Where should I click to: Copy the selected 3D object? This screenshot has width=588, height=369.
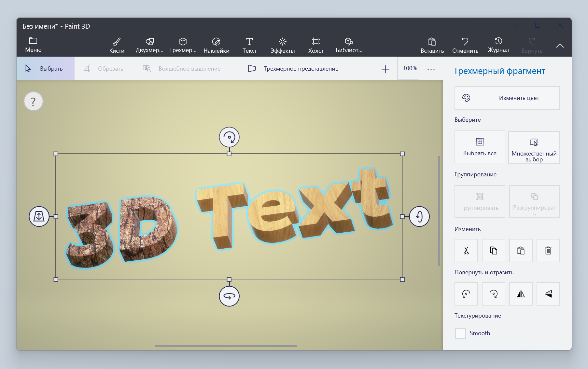pyautogui.click(x=494, y=251)
